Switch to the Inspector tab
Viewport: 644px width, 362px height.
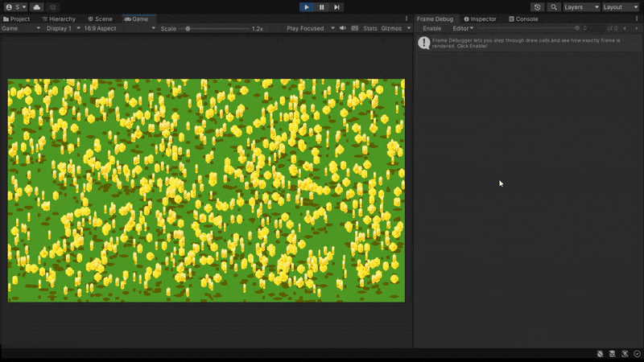coord(483,19)
